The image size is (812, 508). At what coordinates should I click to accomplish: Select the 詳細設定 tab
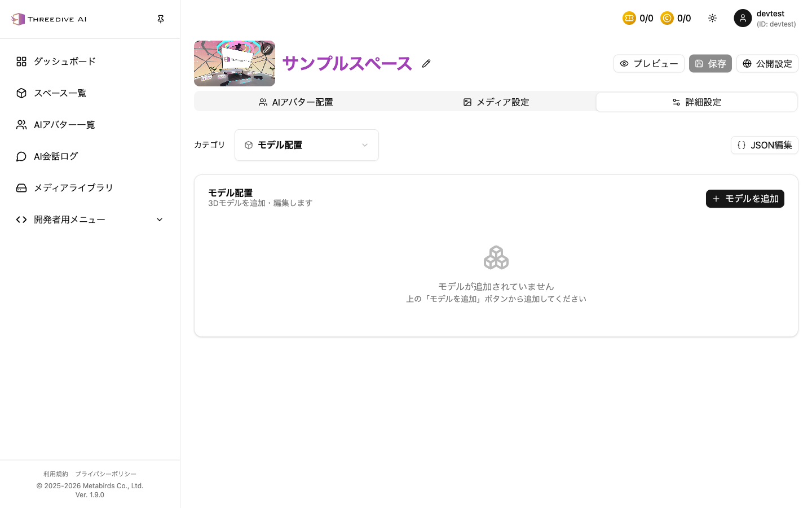pos(696,102)
